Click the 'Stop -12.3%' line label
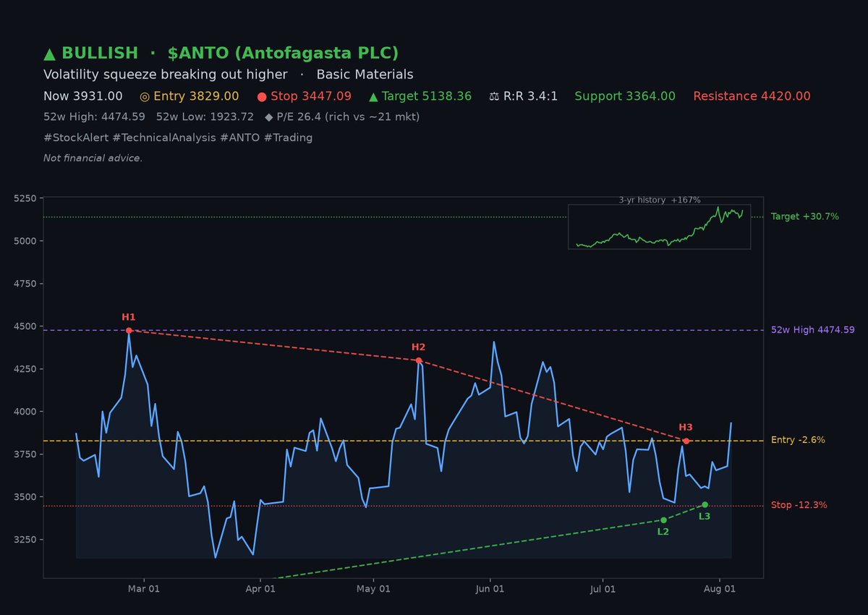 coord(799,505)
